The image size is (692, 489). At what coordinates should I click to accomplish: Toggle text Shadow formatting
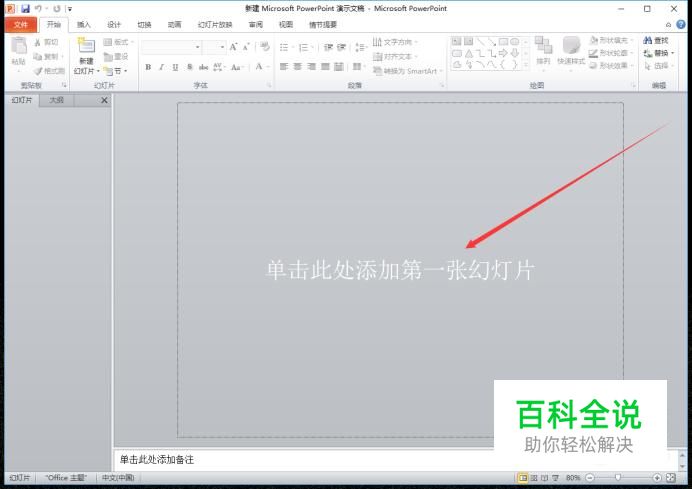(x=189, y=67)
